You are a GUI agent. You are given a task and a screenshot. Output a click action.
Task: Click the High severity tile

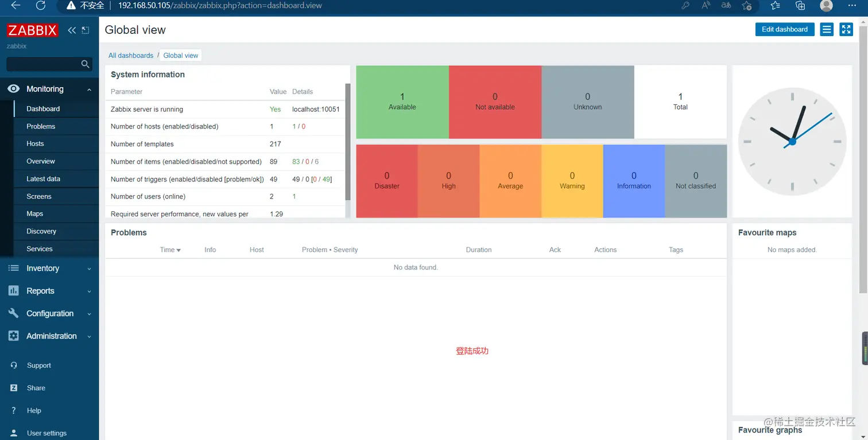pyautogui.click(x=448, y=181)
